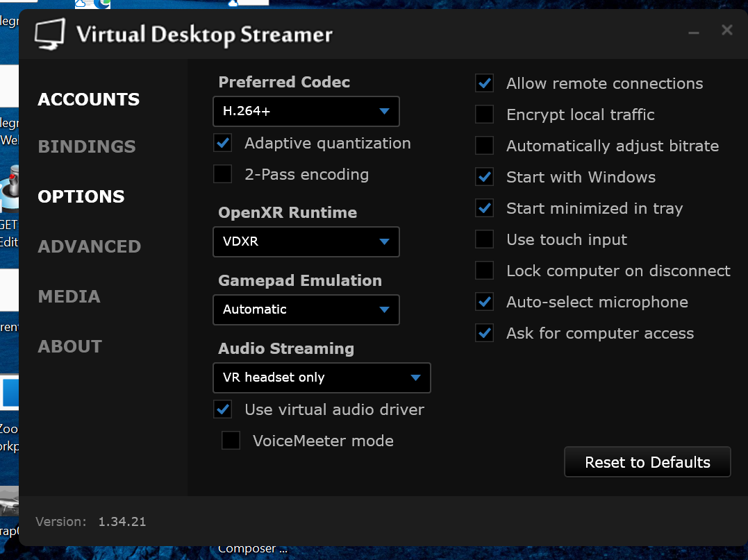Open the About section
748x560 pixels.
click(70, 347)
